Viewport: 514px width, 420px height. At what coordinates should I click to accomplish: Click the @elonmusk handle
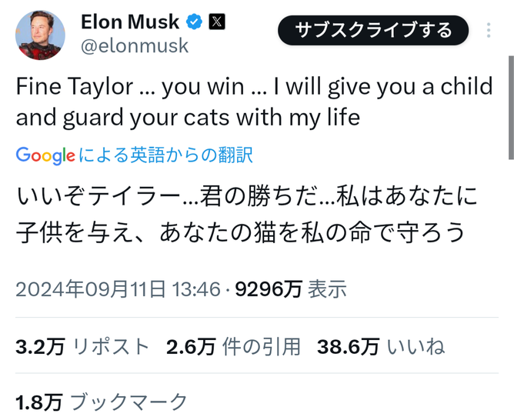click(134, 46)
